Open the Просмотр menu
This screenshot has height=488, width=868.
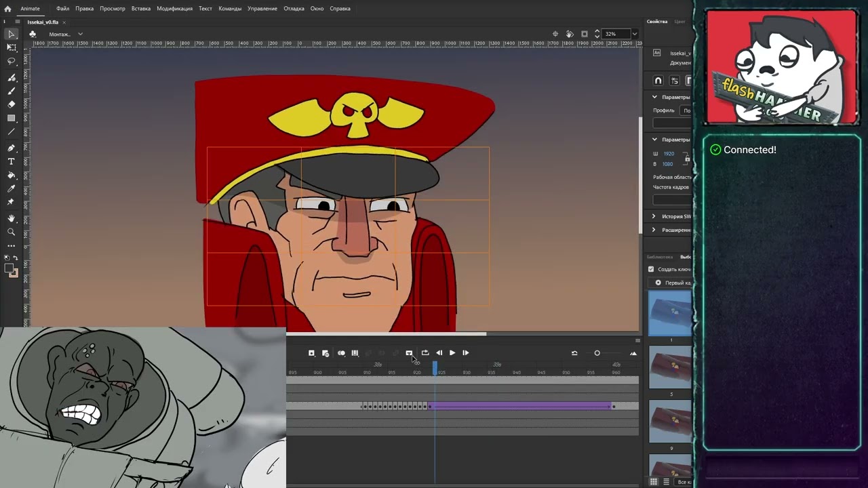click(x=112, y=9)
